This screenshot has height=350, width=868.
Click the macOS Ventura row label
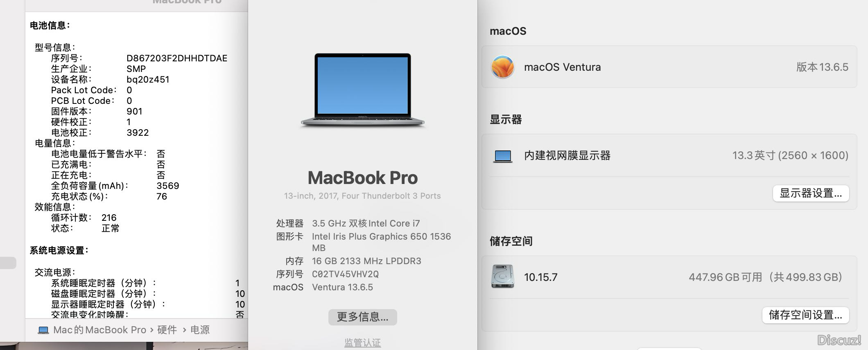pos(563,67)
